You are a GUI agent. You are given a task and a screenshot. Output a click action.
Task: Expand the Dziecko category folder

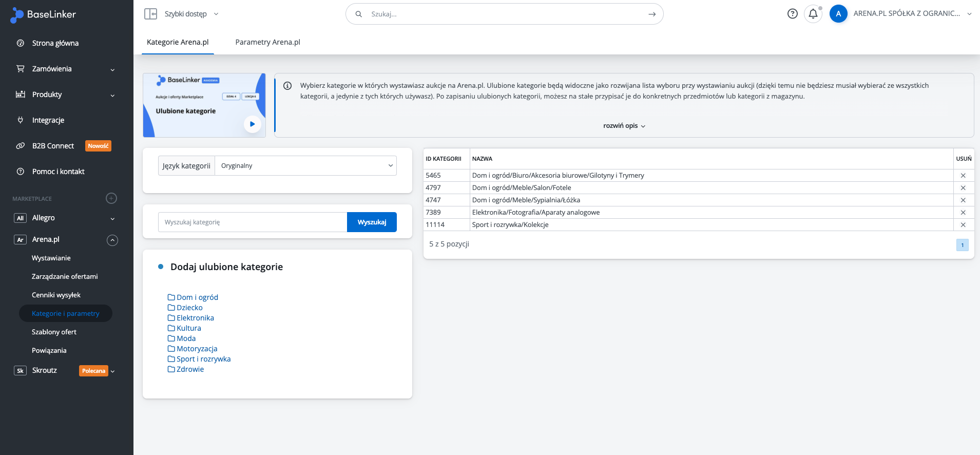pos(185,308)
